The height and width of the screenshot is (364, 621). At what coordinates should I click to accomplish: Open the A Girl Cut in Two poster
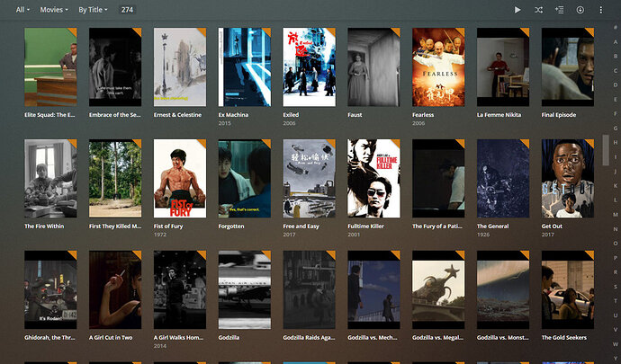pyautogui.click(x=115, y=289)
